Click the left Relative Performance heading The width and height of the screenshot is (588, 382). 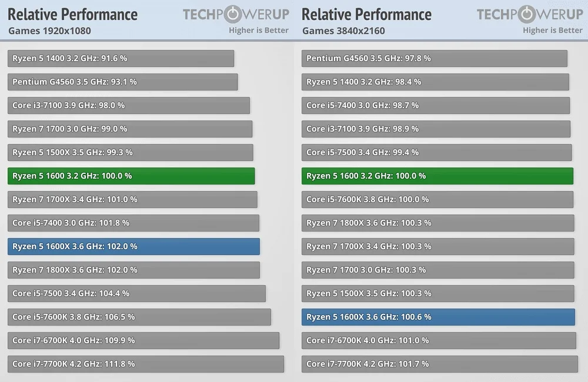pyautogui.click(x=72, y=15)
